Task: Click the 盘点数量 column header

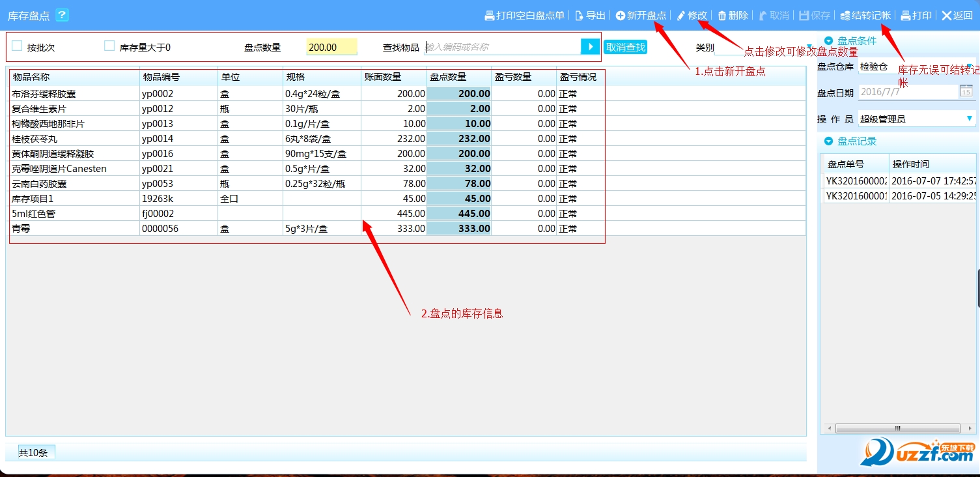Action: click(x=458, y=77)
